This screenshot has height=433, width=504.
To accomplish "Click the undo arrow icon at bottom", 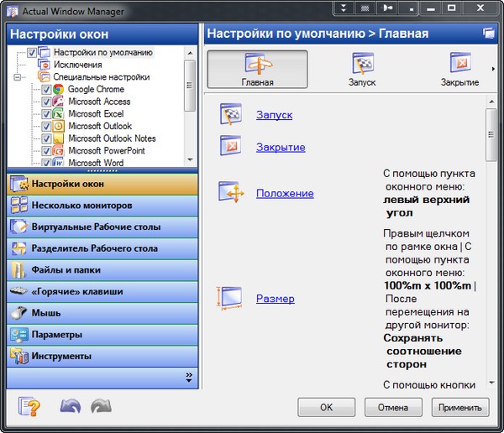I will [71, 406].
